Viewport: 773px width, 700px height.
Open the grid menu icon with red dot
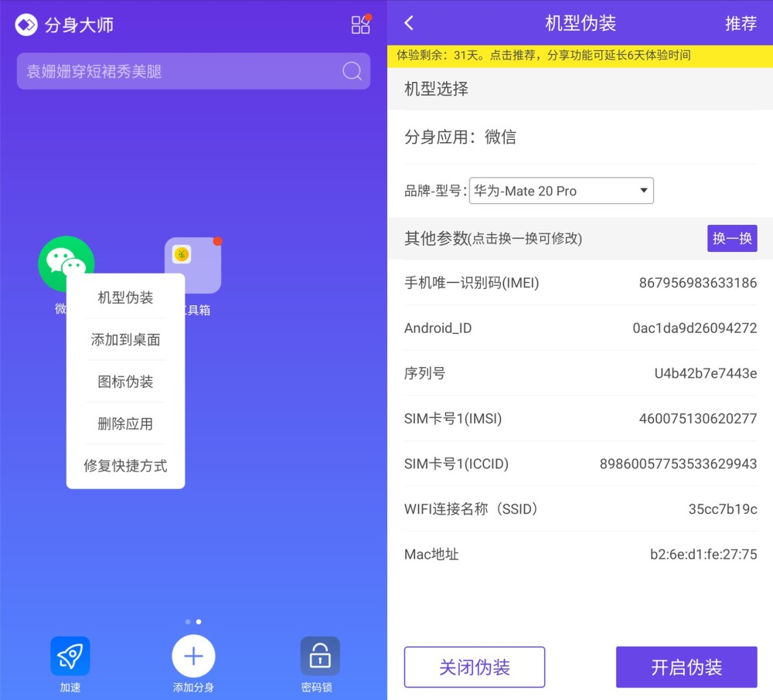tap(361, 24)
